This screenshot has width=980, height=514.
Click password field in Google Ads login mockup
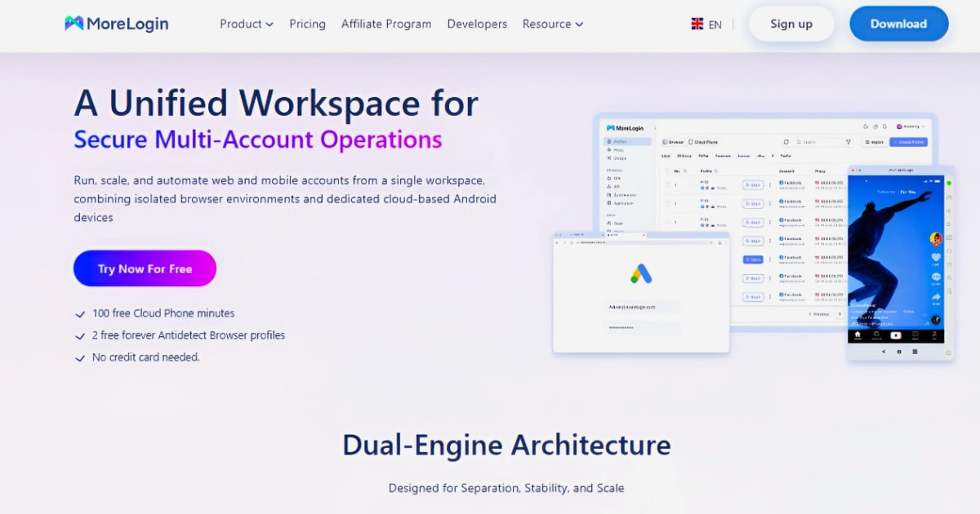643,327
